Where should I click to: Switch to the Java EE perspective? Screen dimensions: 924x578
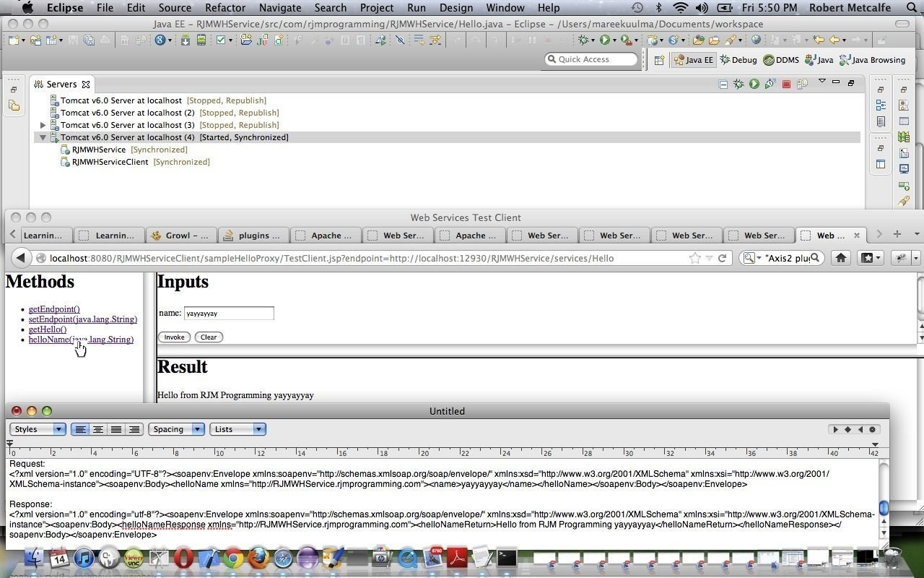point(693,60)
